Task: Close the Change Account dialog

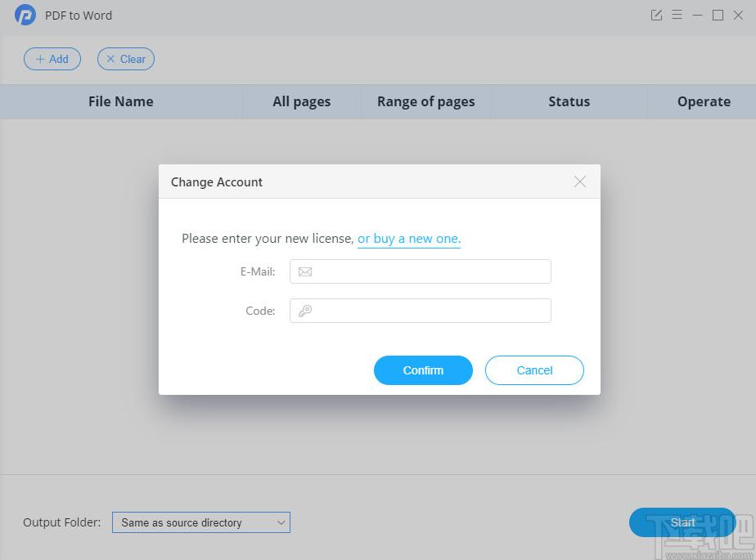Action: pos(580,181)
